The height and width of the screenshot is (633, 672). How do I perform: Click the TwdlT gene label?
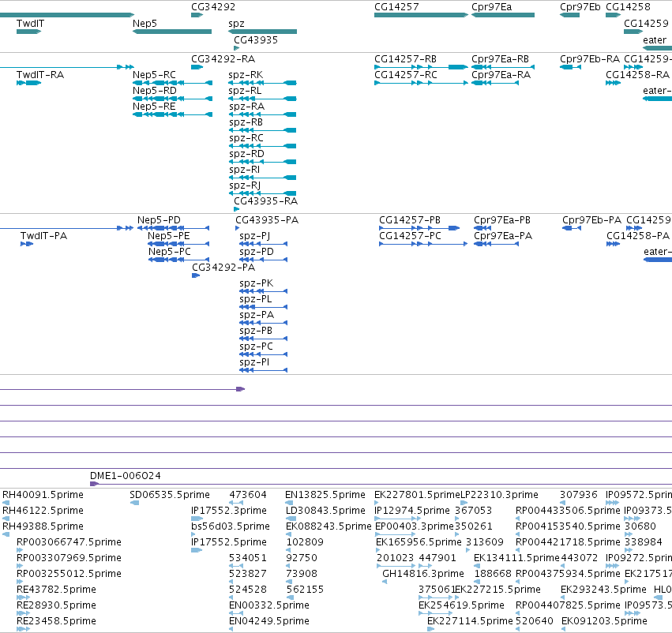coord(30,24)
